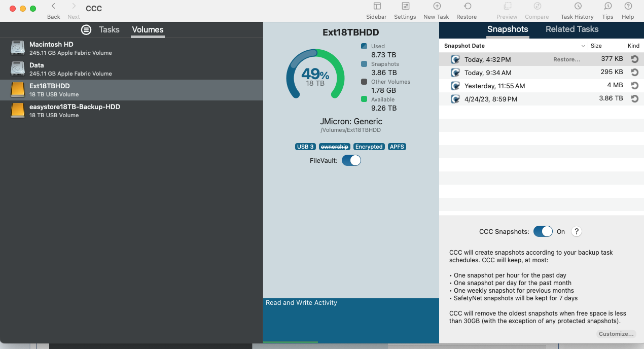Open Task History clock icon
644x349 pixels.
click(x=578, y=6)
